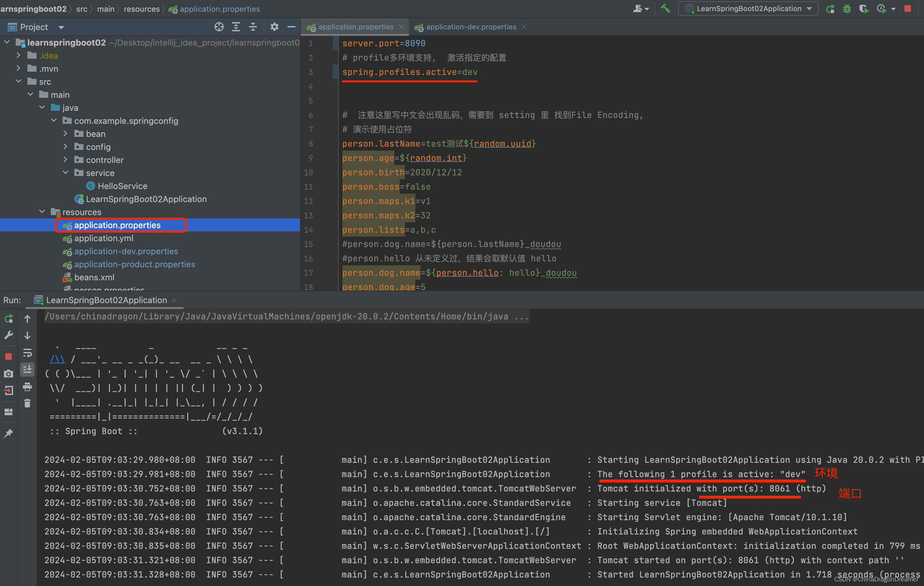Toggle scroll to end in console

(27, 370)
